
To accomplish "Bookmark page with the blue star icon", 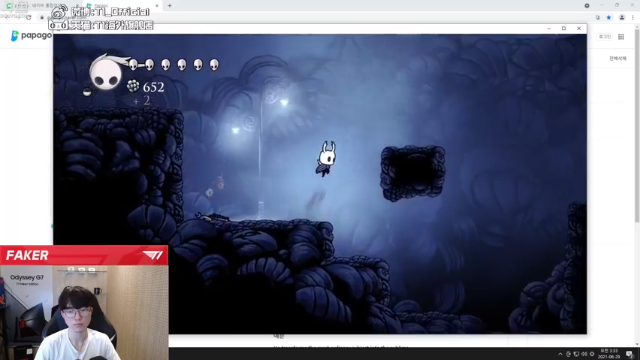I will [609, 18].
